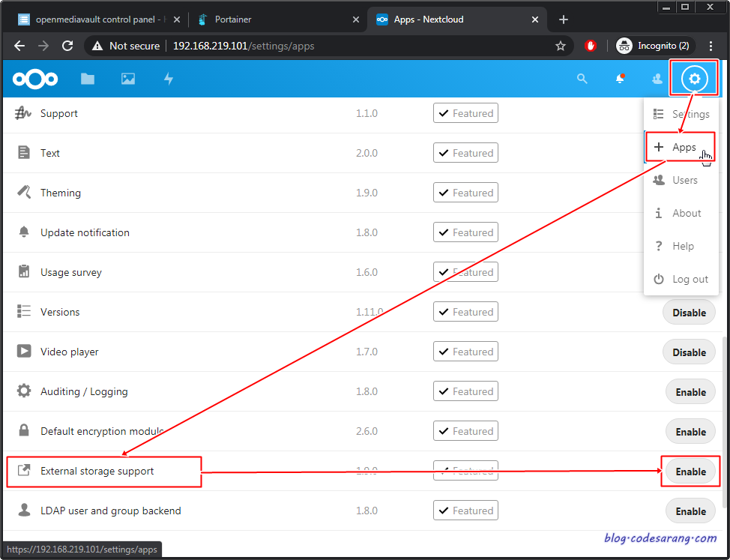Click the Video player app icon
This screenshot has width=730, height=560.
click(24, 351)
